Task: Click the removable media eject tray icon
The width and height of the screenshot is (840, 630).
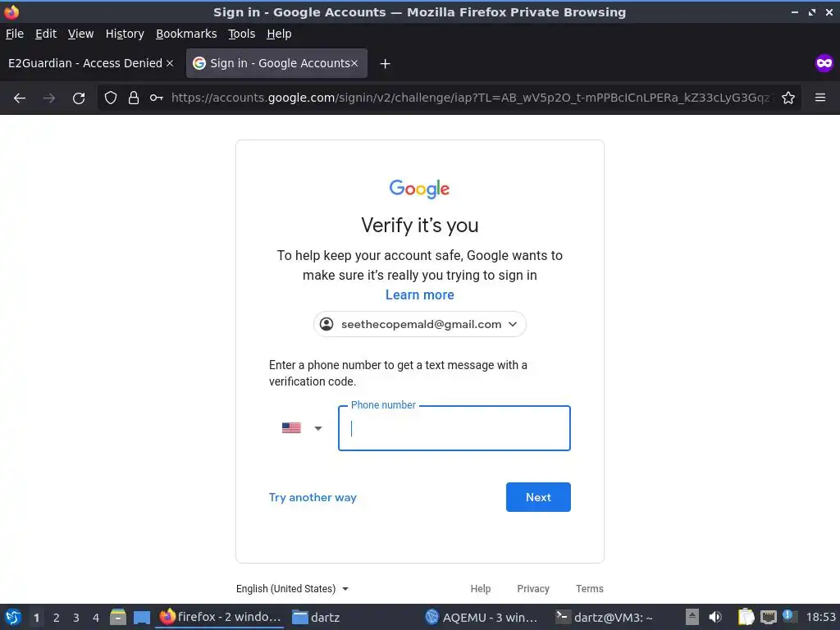Action: pos(692,617)
